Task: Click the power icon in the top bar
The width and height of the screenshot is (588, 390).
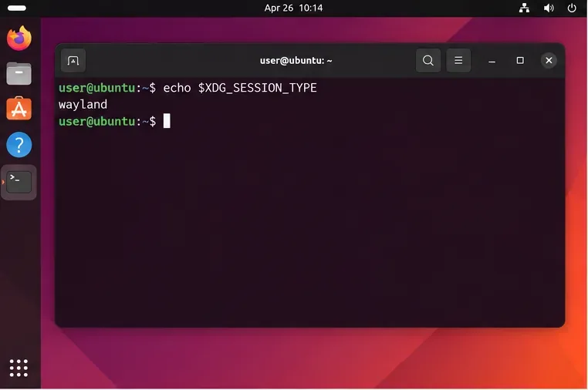Action: [572, 8]
